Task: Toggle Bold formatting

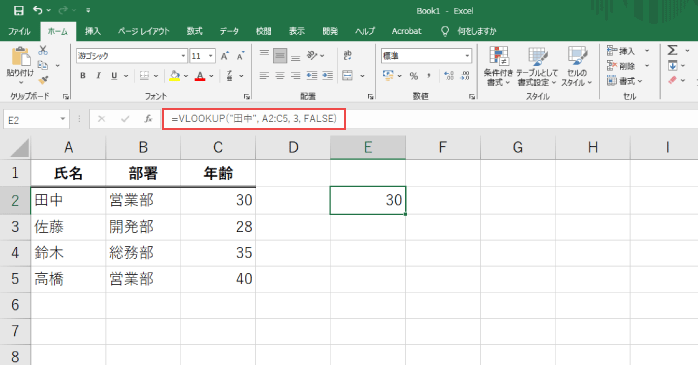Action: tap(83, 76)
